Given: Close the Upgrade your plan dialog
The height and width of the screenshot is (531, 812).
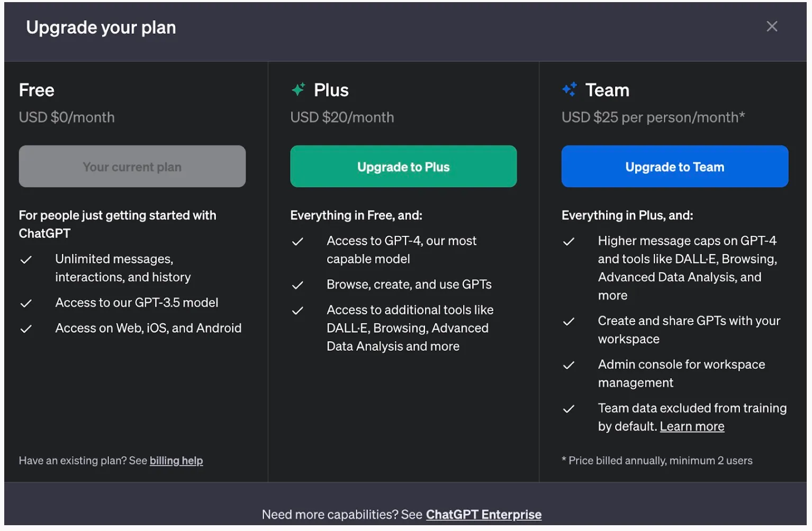Looking at the screenshot, I should (x=772, y=26).
